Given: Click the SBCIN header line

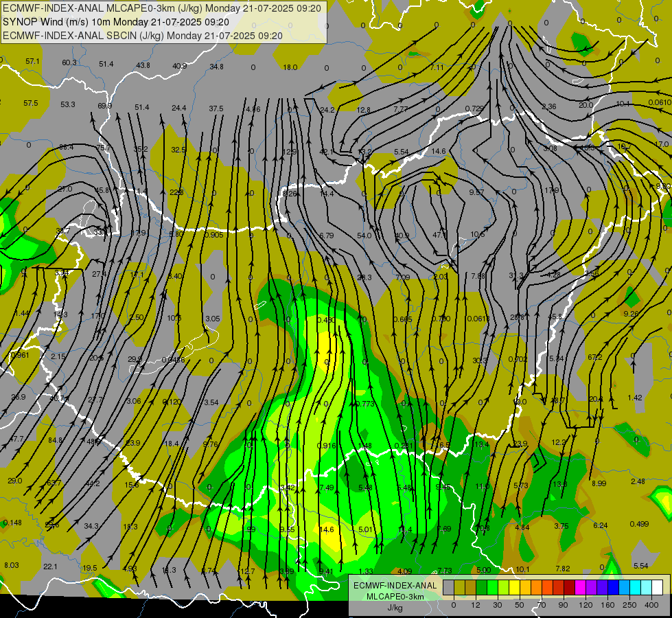Looking at the screenshot, I should 143,36.
